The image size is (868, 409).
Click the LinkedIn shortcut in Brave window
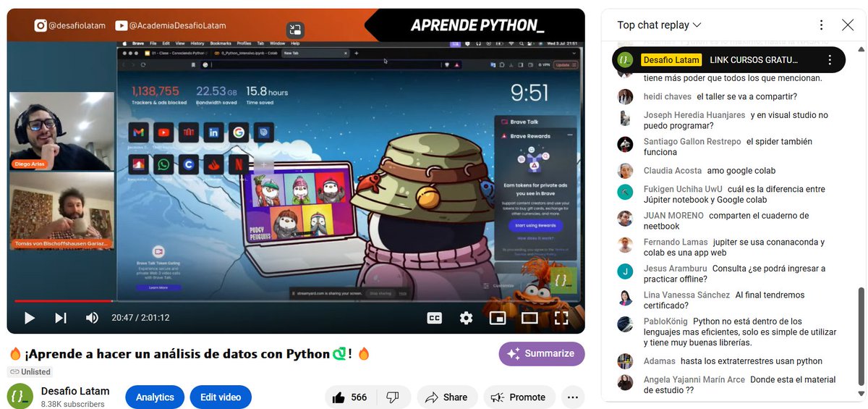pyautogui.click(x=213, y=132)
